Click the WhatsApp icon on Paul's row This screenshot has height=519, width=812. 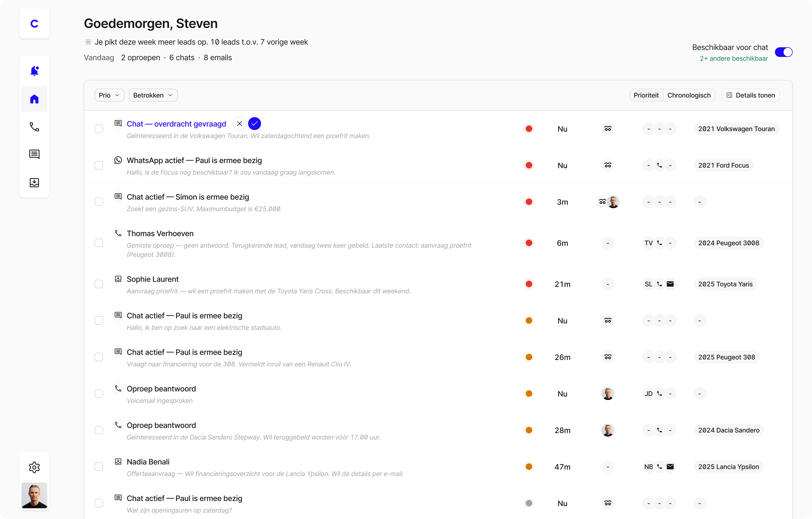click(x=118, y=160)
